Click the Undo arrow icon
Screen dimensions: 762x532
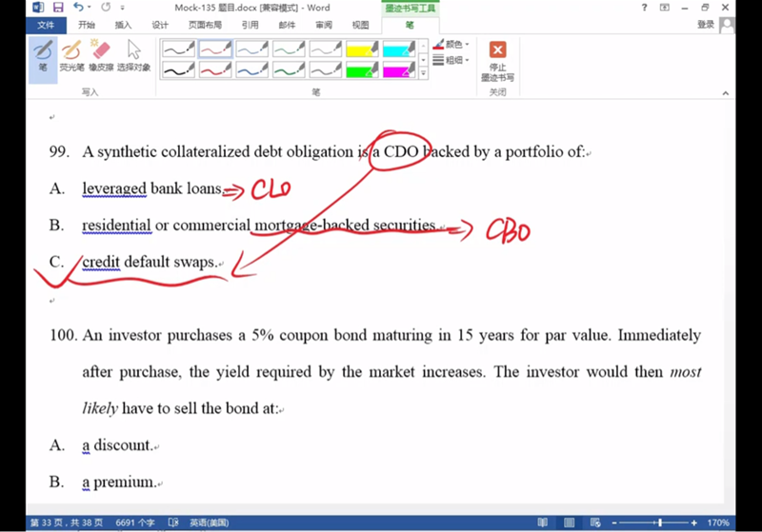pyautogui.click(x=79, y=8)
